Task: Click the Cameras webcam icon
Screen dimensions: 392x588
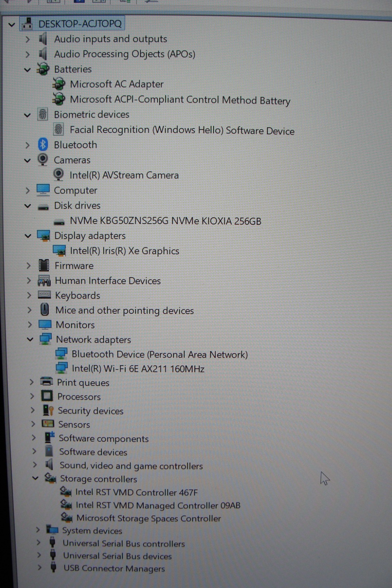Action: tap(43, 159)
